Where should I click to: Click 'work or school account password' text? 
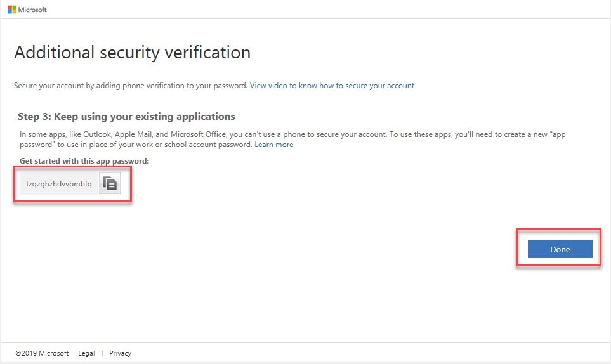click(194, 145)
